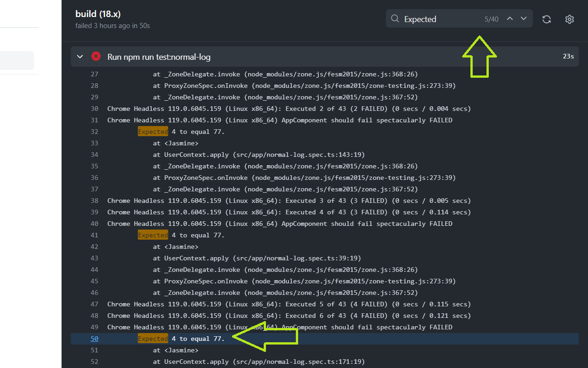The image size is (588, 368).
Task: Click 'normal-log.spec.ts:39:19' log line
Action: (x=257, y=258)
